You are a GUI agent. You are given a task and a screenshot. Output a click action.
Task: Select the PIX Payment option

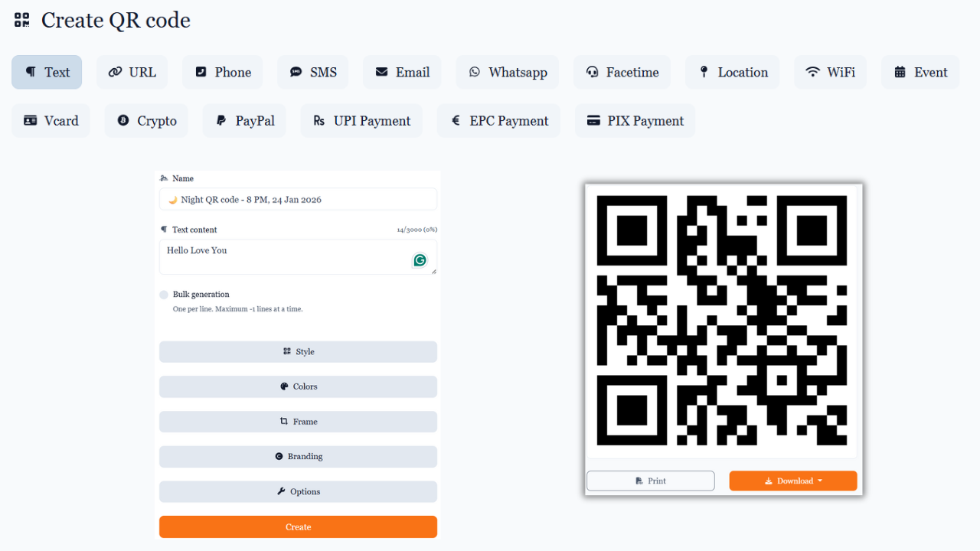coord(635,120)
